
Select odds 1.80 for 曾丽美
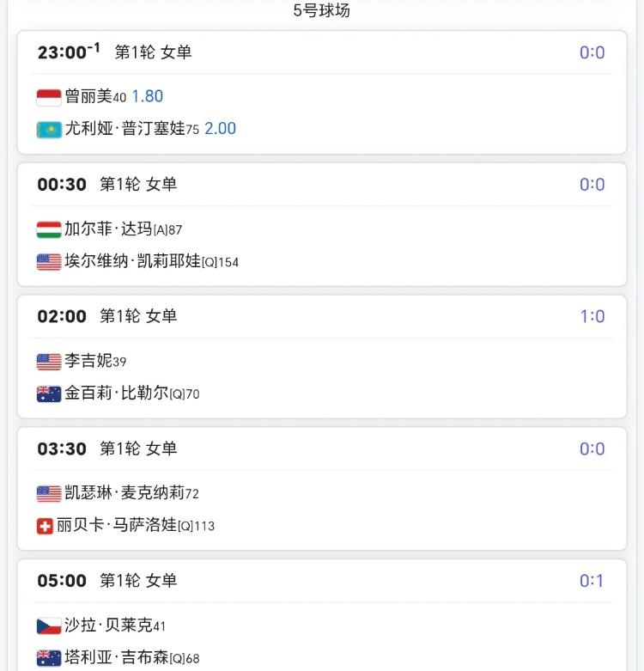(x=147, y=96)
